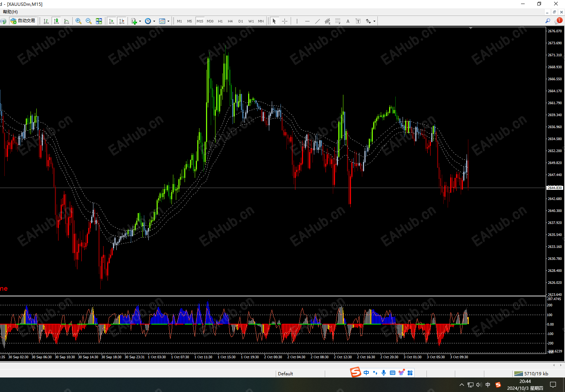Select the cursor arrow tool
The height and width of the screenshot is (392, 565).
pos(274,21)
